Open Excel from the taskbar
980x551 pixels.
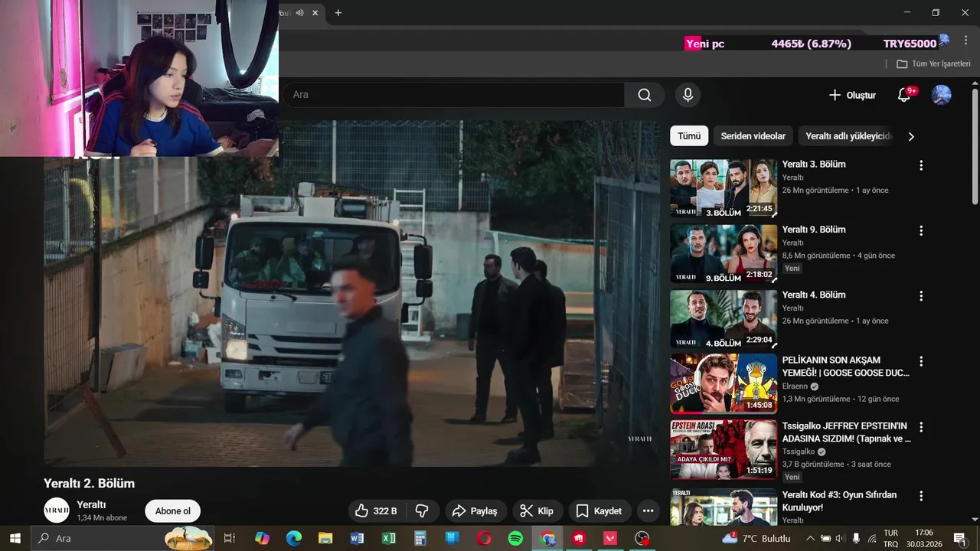coord(389,539)
